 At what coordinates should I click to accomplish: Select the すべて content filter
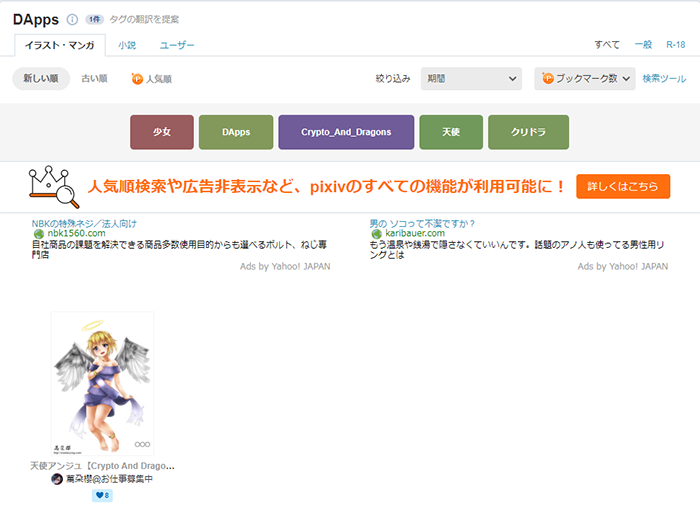pos(607,45)
